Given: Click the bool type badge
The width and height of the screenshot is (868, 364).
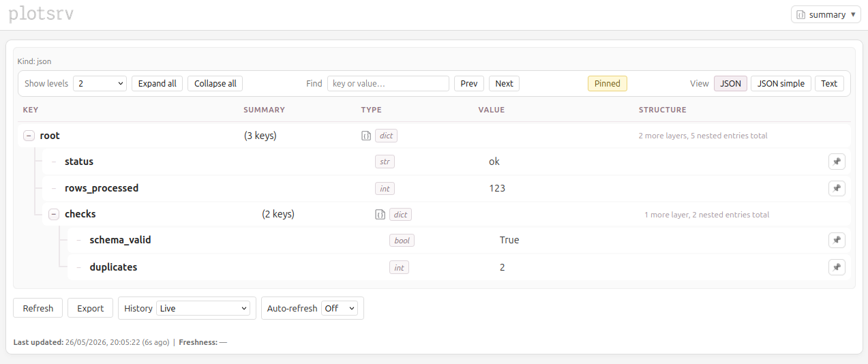Looking at the screenshot, I should (402, 240).
